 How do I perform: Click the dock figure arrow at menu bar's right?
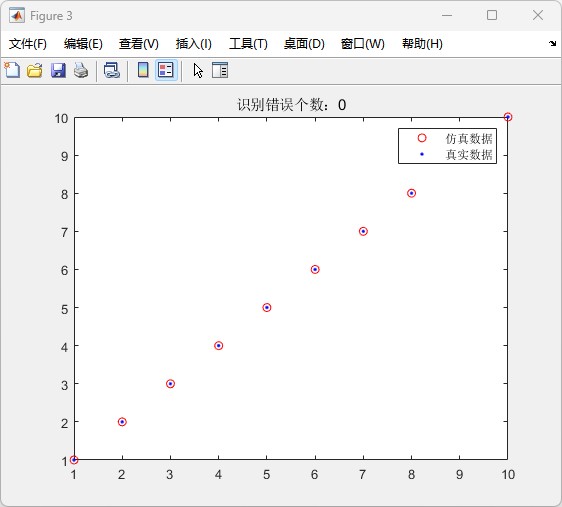click(x=552, y=44)
